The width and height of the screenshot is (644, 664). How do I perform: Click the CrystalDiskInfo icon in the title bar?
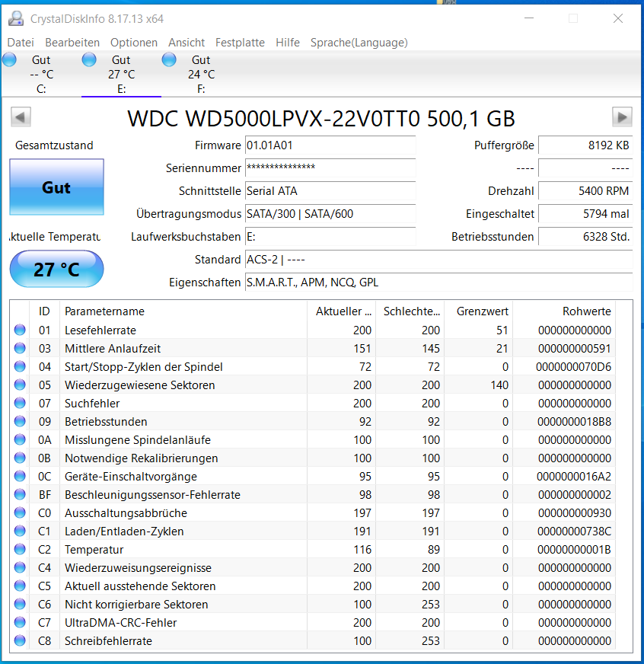click(x=16, y=18)
